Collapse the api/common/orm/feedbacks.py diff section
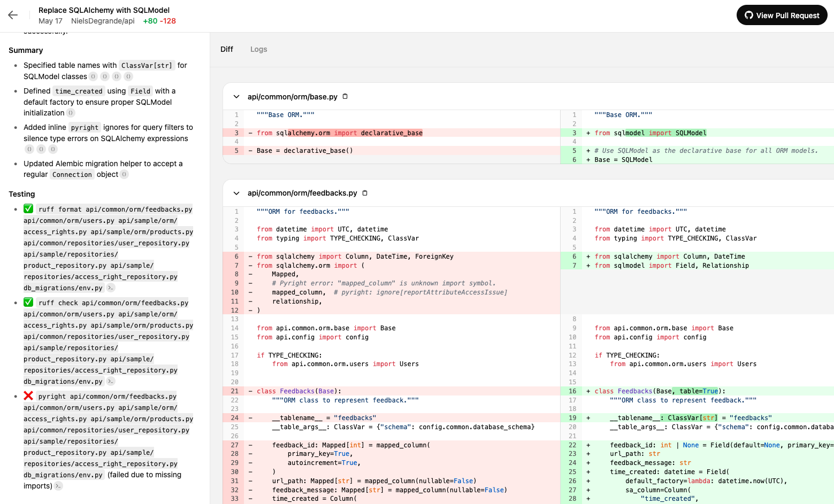 [236, 193]
